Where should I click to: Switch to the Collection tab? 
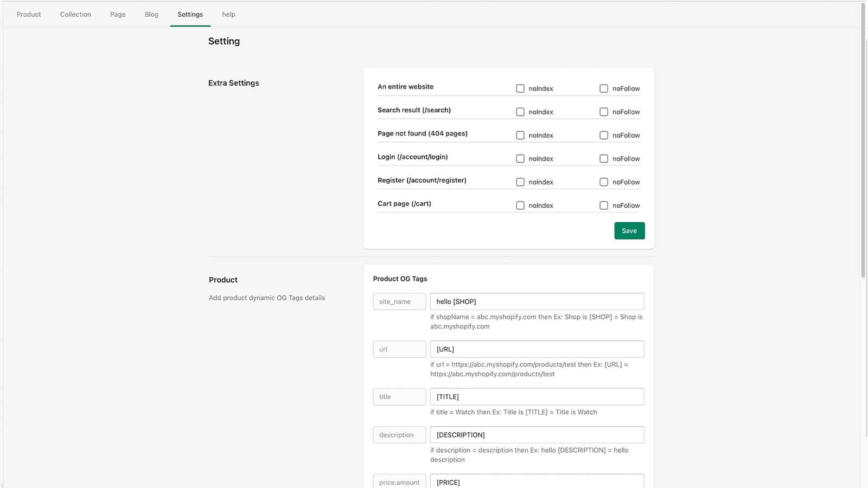point(75,14)
